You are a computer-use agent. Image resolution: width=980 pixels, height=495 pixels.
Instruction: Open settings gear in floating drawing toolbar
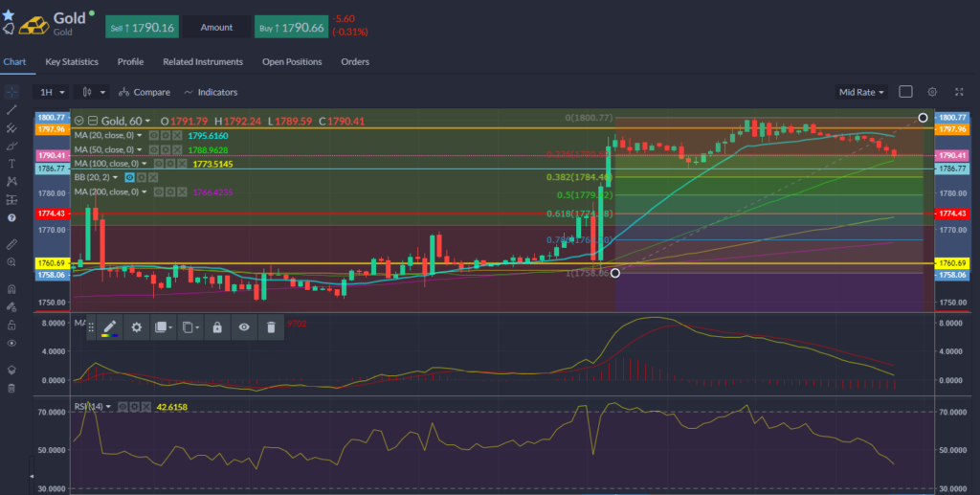coord(137,327)
